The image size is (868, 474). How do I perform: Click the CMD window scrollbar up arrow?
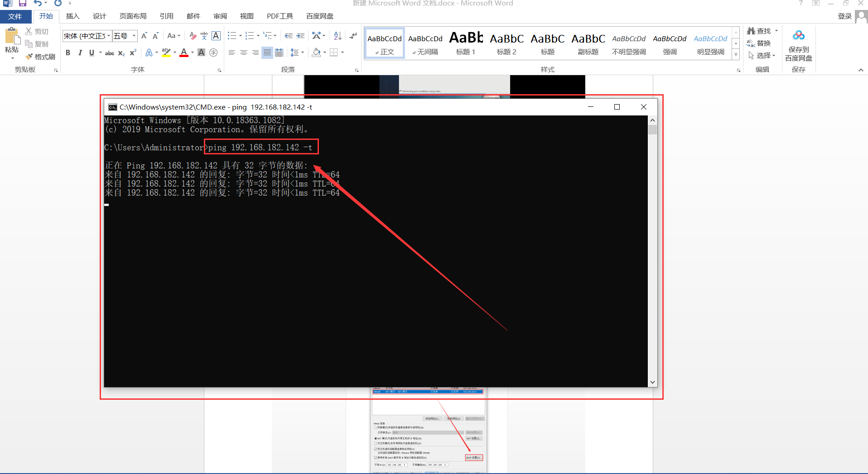(x=652, y=120)
